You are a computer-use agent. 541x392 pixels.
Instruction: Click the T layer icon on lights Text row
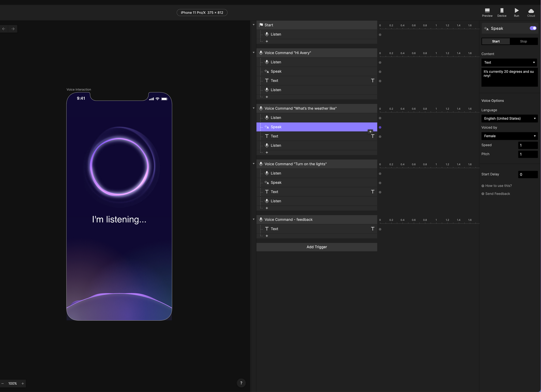(x=372, y=192)
